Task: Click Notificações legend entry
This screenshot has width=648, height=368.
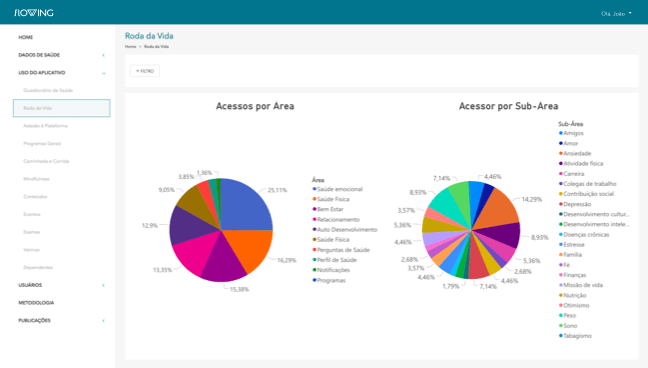Action: (x=331, y=270)
